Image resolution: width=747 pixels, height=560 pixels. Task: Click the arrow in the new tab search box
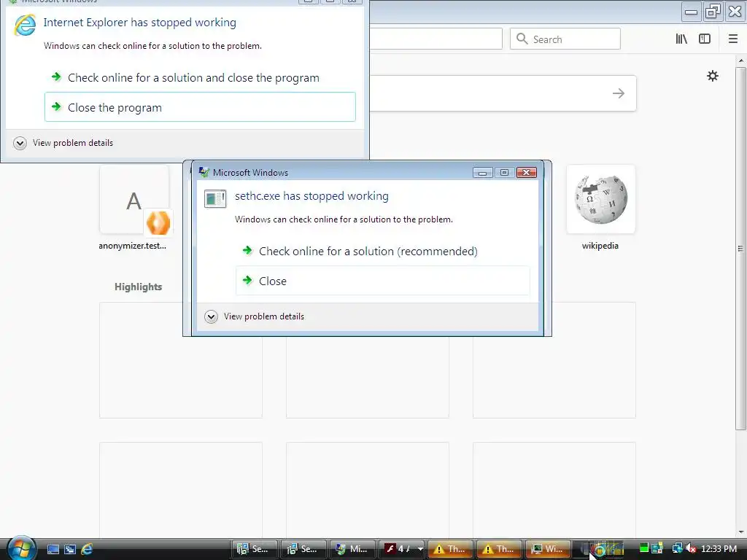coord(619,93)
